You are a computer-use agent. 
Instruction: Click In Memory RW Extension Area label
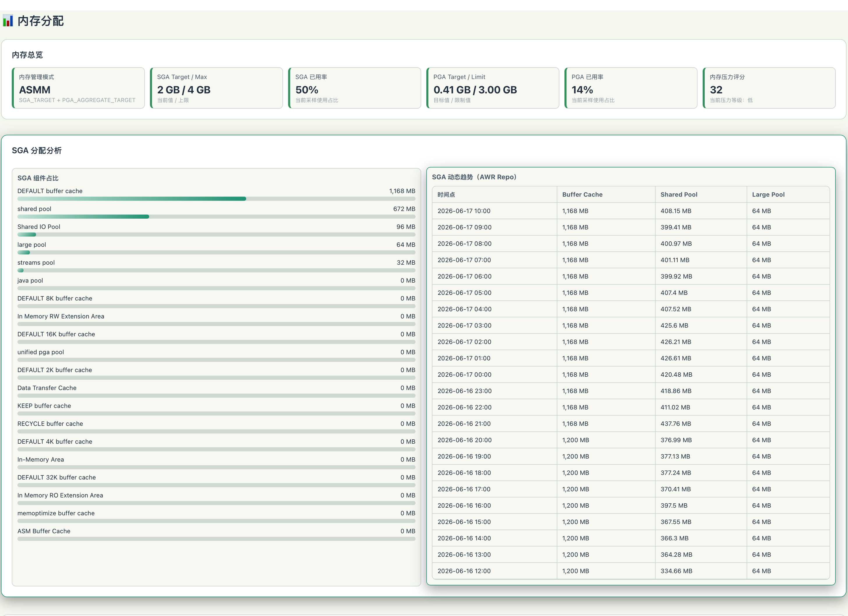pyautogui.click(x=61, y=317)
